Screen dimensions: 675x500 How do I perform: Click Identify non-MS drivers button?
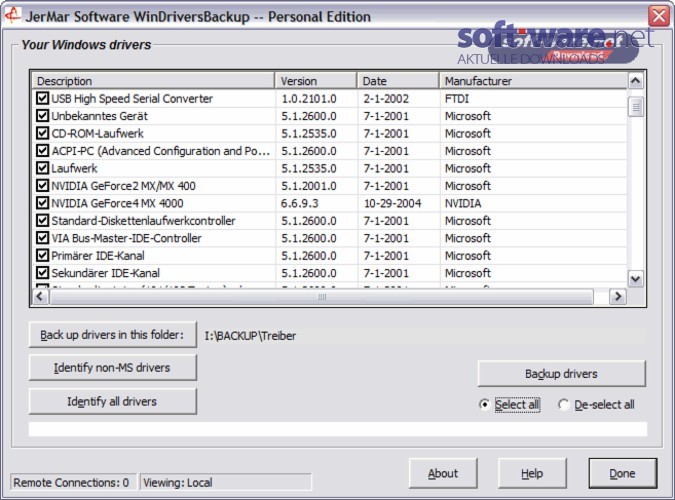(112, 367)
